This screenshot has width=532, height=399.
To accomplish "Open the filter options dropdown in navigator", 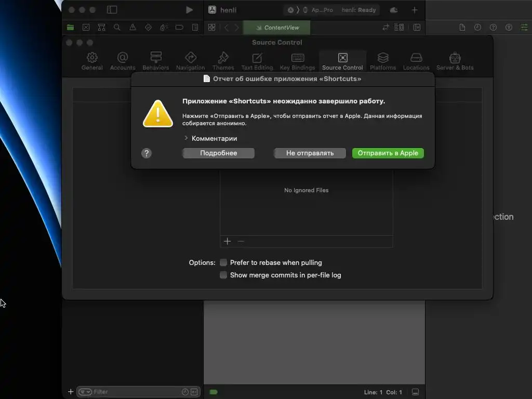I will coord(85,392).
